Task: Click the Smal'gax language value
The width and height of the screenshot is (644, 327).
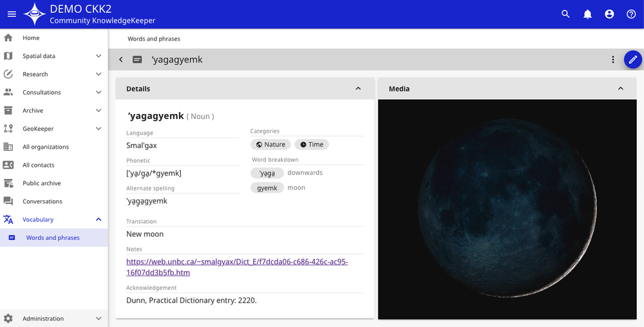Action: [142, 145]
